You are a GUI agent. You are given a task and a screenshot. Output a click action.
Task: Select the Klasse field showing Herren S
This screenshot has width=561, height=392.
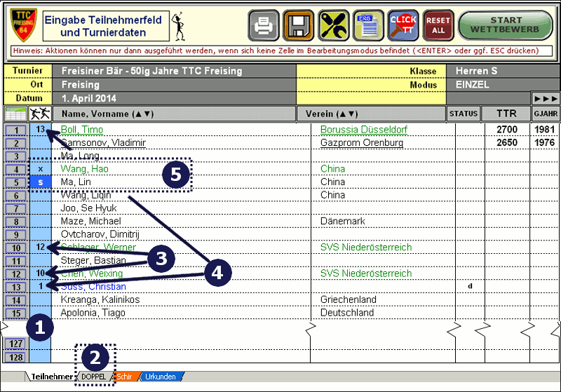pyautogui.click(x=501, y=71)
